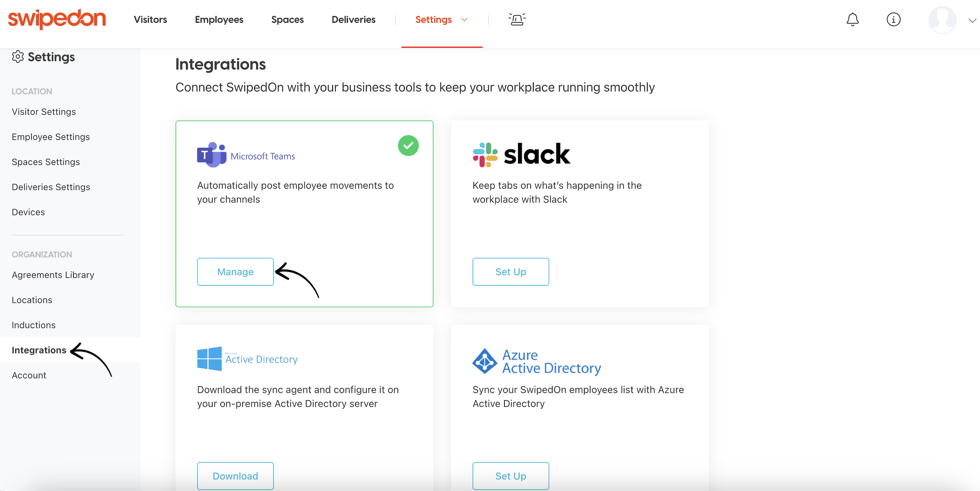The height and width of the screenshot is (491, 980).
Task: Go to Locations in sidebar
Action: (32, 300)
